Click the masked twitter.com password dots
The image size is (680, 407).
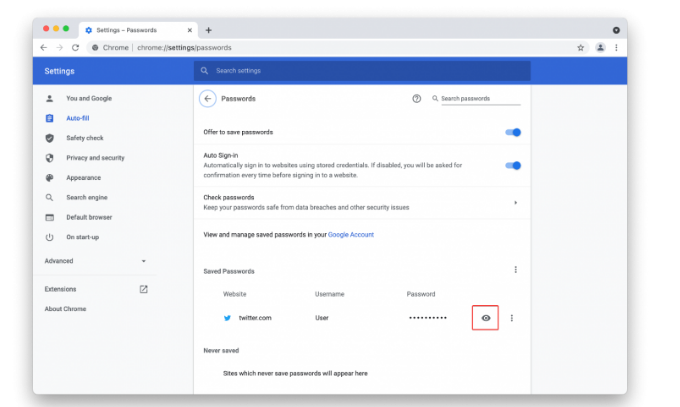428,318
